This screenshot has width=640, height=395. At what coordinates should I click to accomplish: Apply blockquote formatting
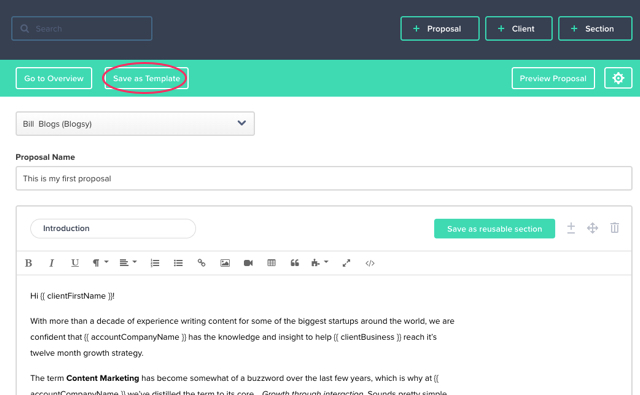295,263
